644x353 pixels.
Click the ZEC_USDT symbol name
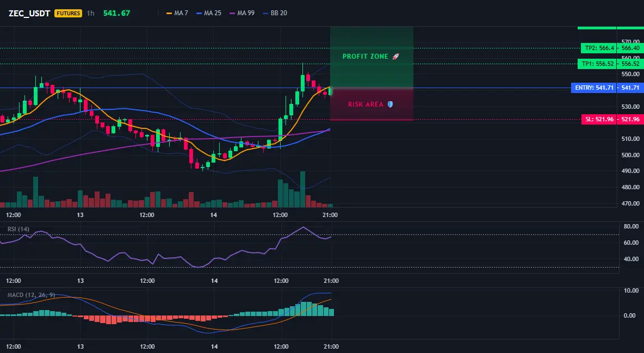pos(29,13)
